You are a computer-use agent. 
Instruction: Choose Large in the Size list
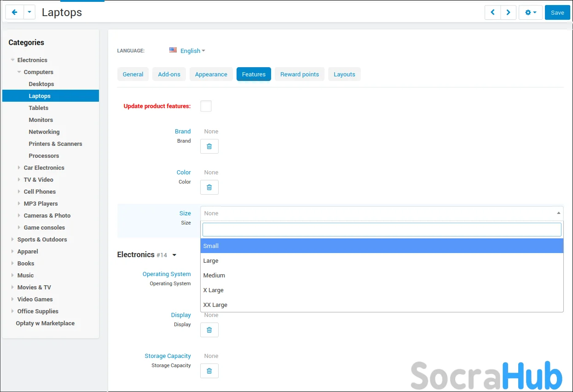point(382,260)
